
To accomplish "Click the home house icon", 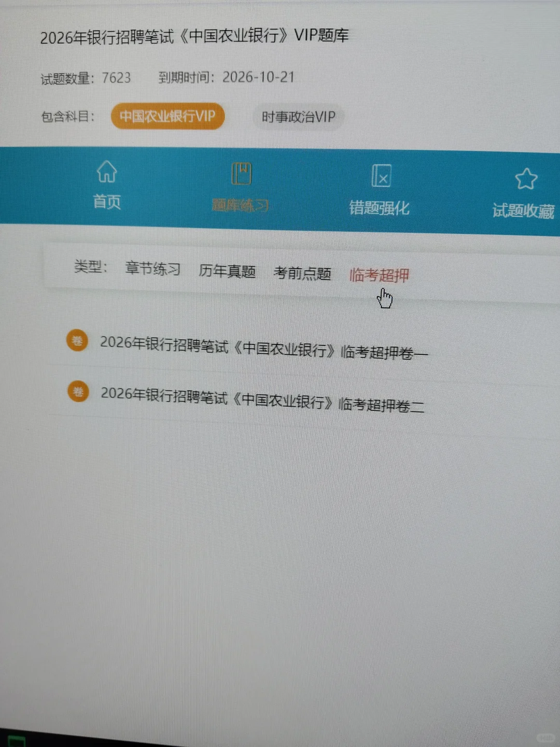I will pyautogui.click(x=107, y=171).
